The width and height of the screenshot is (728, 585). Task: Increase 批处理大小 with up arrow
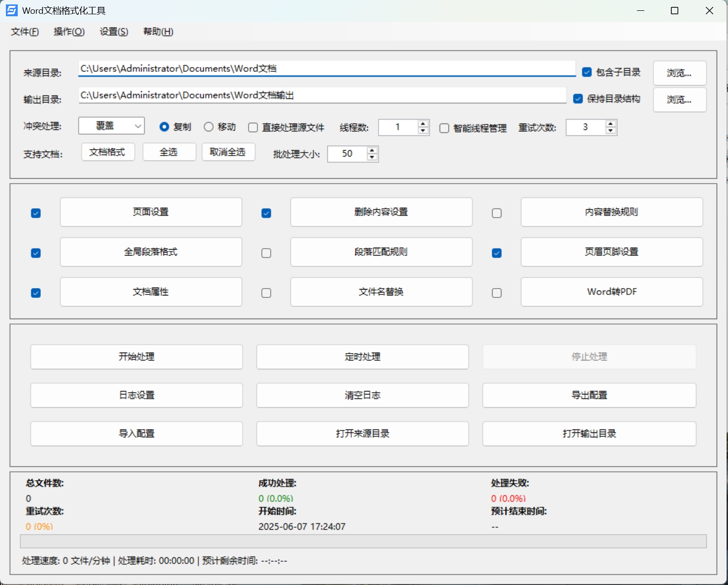click(372, 150)
